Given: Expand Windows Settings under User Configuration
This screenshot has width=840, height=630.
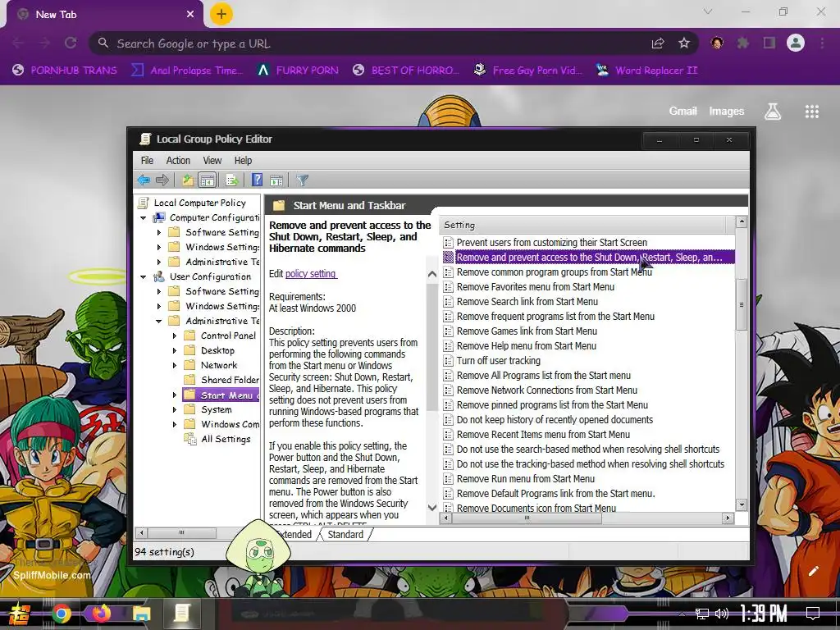Looking at the screenshot, I should pyautogui.click(x=158, y=307).
